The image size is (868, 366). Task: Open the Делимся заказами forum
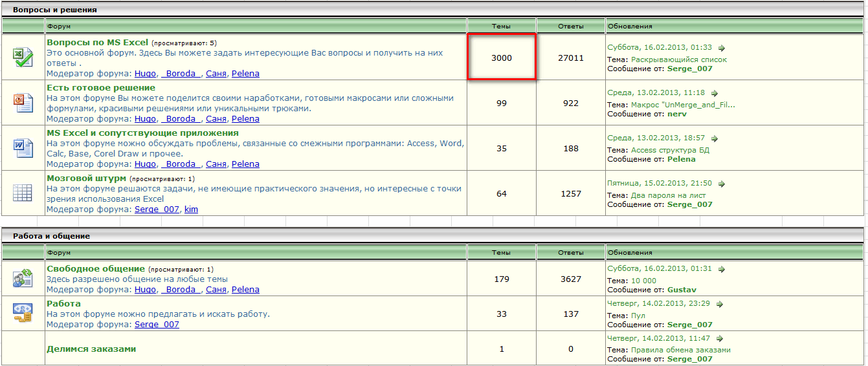91,349
